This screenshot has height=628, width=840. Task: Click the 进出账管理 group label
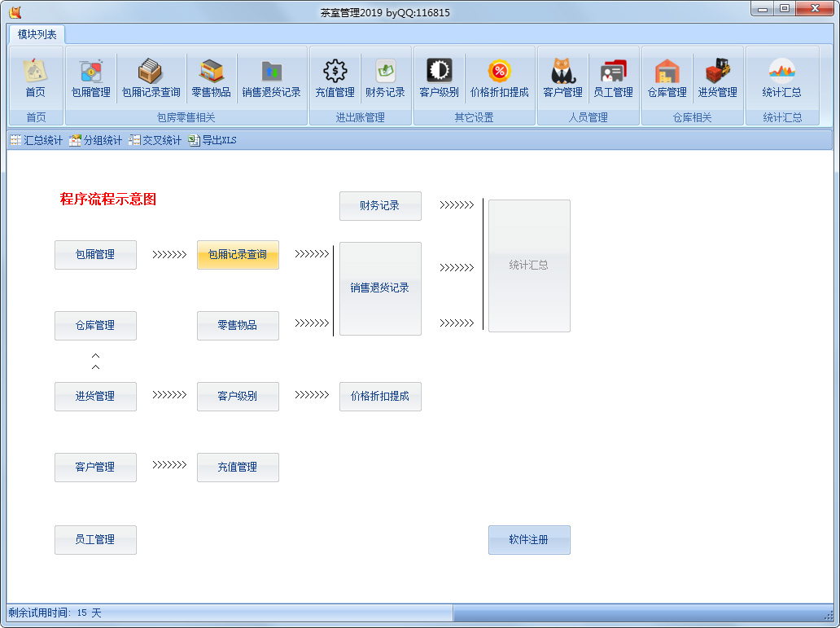[x=360, y=117]
